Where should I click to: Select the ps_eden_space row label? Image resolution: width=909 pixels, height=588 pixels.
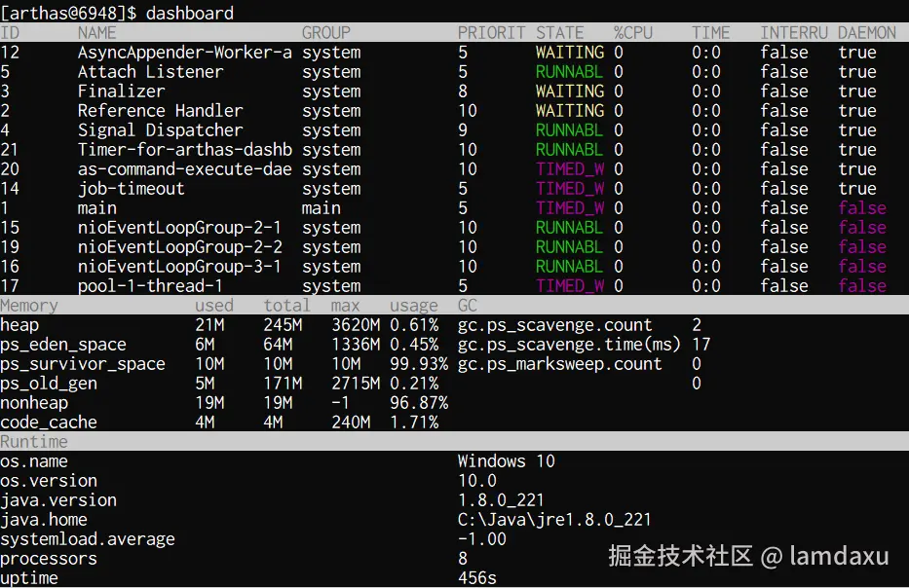coord(63,345)
